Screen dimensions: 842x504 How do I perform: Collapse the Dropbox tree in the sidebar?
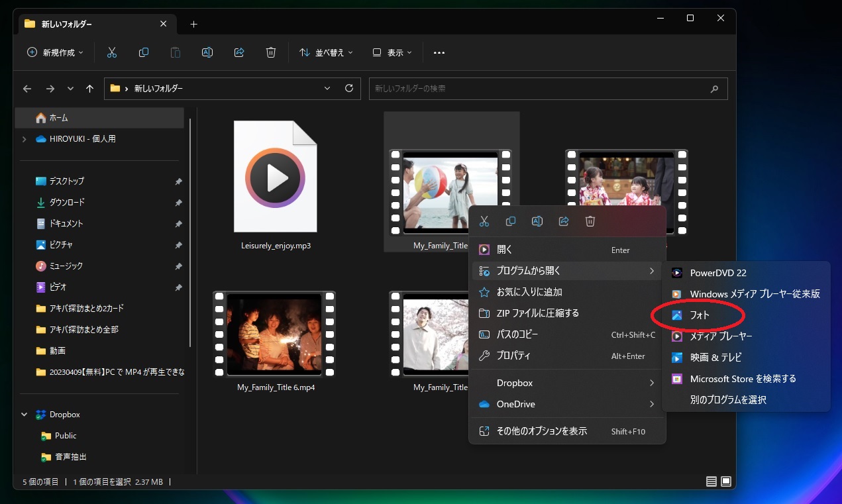coord(25,415)
